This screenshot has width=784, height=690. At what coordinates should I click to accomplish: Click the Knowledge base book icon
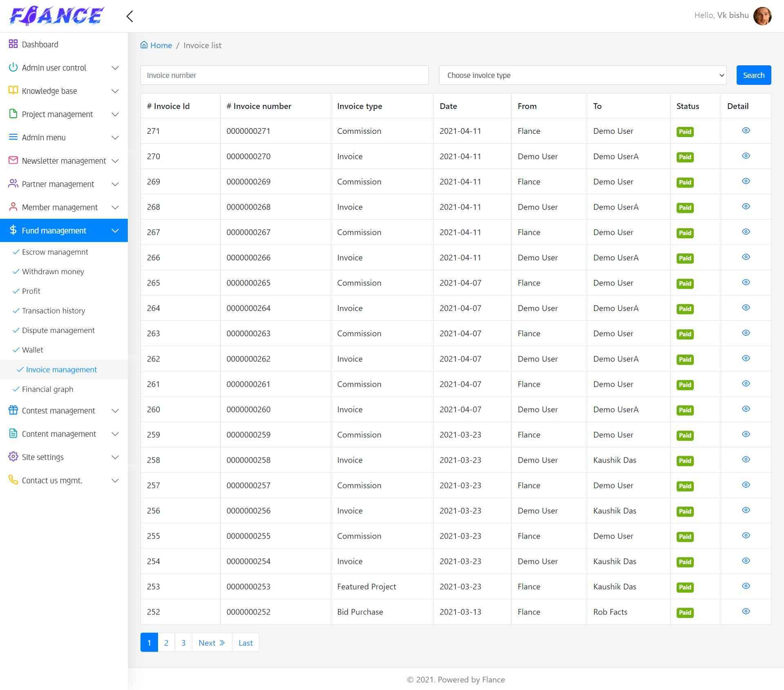(x=13, y=91)
